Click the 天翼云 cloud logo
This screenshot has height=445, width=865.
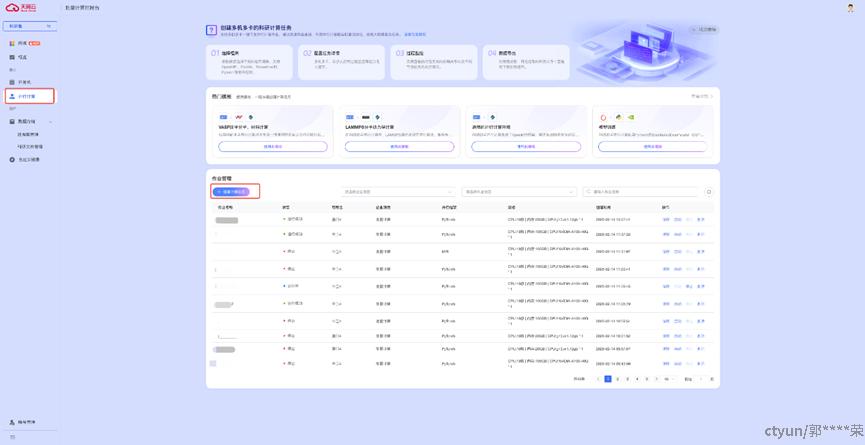coord(20,8)
